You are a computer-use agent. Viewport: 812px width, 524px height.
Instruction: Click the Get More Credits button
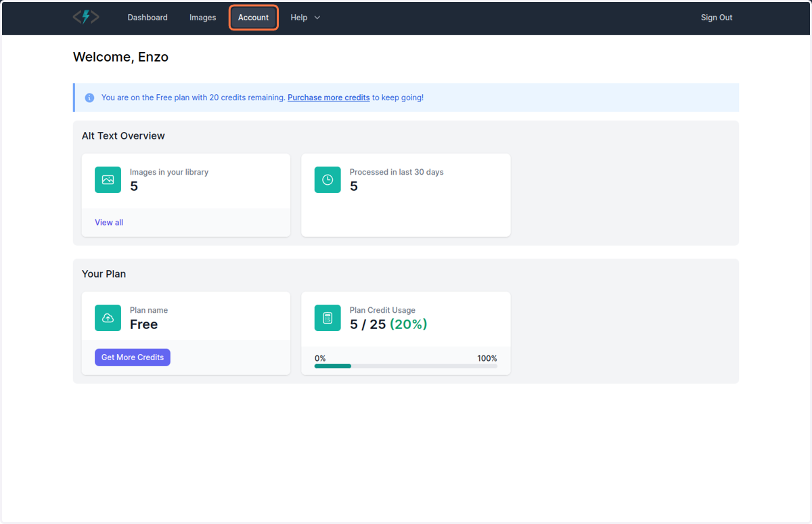(133, 357)
